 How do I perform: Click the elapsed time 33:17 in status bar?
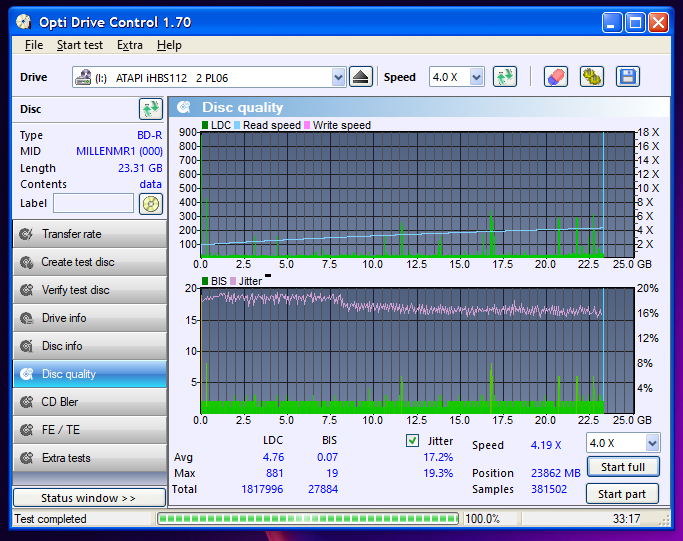point(626,519)
